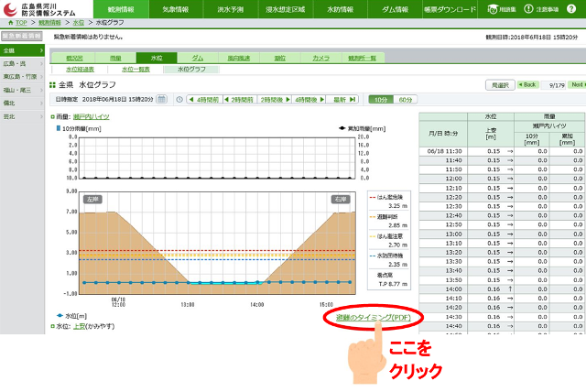Switch to the ダム tab

(198, 57)
